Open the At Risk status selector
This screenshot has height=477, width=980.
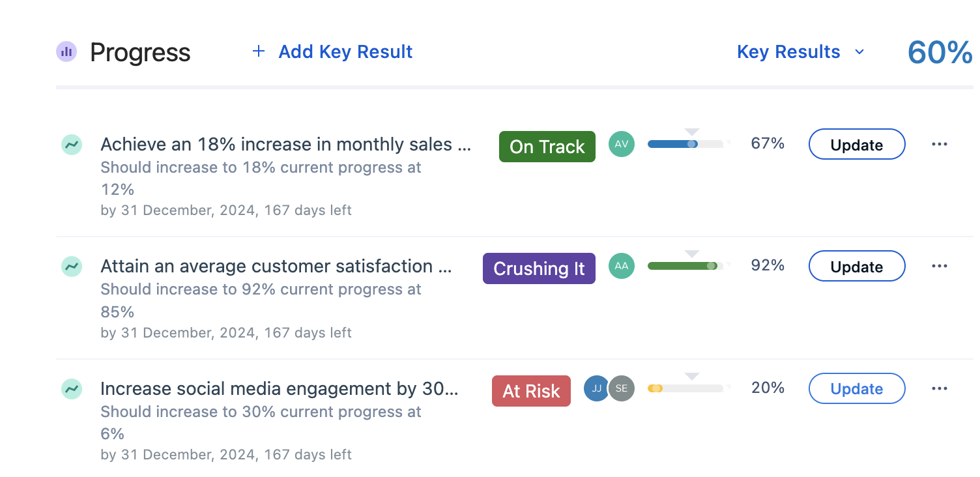pos(531,391)
